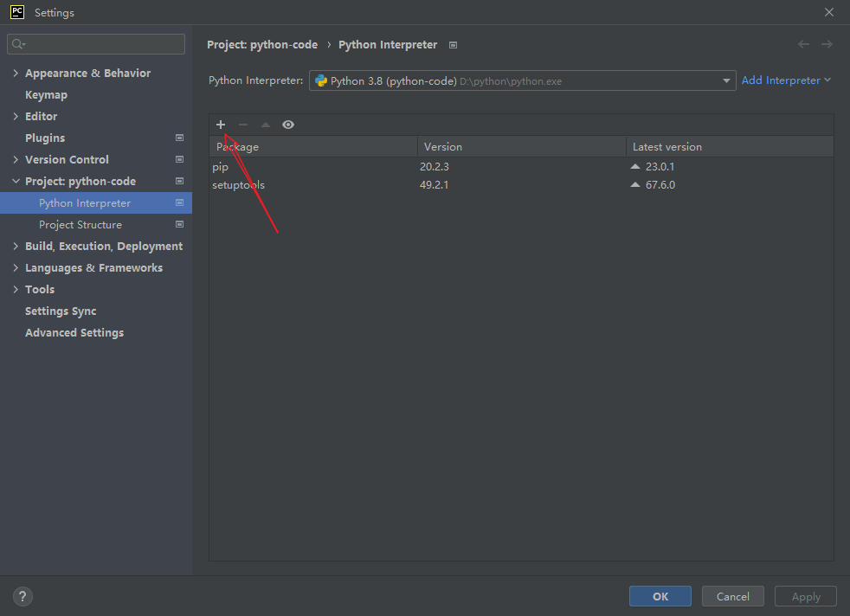Click the PyCharm logo in title bar
The height and width of the screenshot is (616, 850).
17,12
